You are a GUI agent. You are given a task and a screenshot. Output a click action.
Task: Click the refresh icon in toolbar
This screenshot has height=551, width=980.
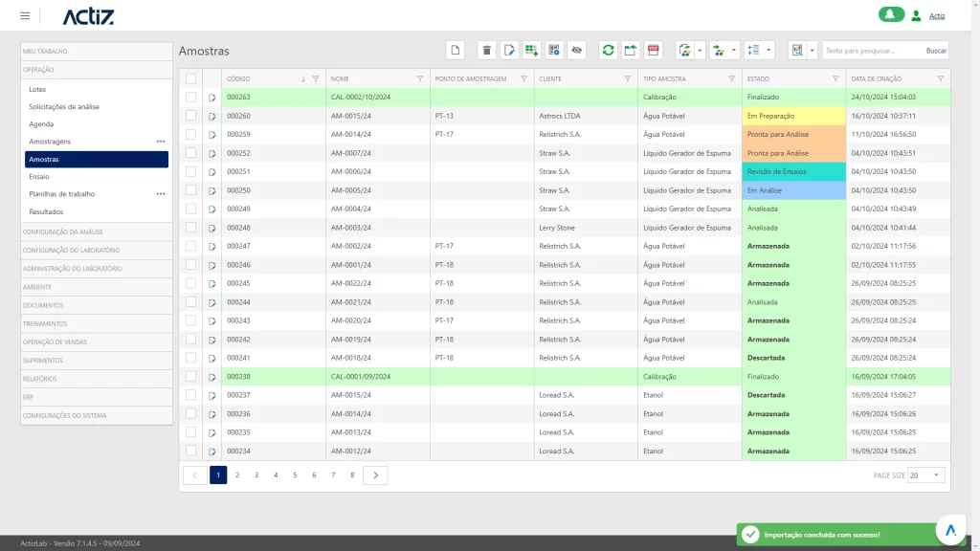click(x=608, y=50)
